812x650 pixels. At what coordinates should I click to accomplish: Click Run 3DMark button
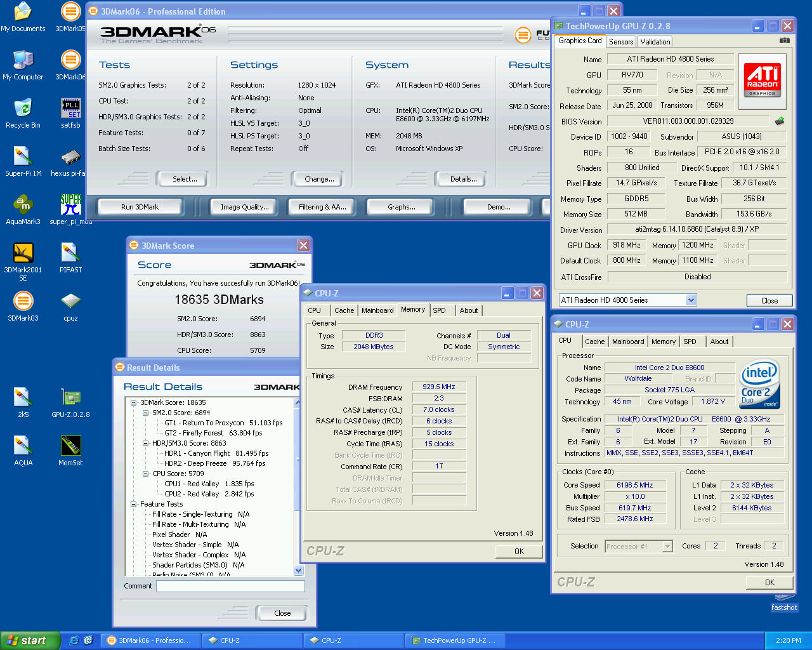click(x=140, y=207)
